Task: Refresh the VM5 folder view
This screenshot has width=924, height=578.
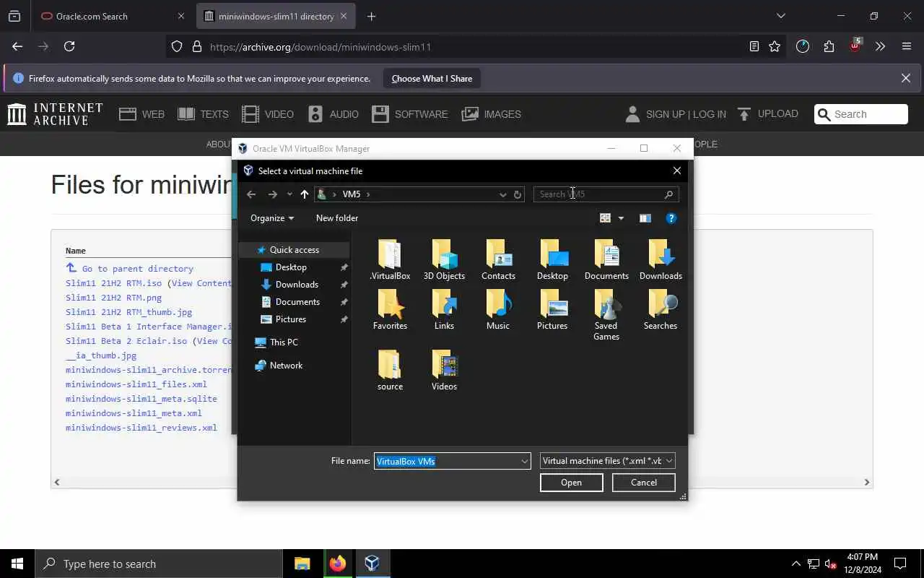Action: click(x=518, y=194)
